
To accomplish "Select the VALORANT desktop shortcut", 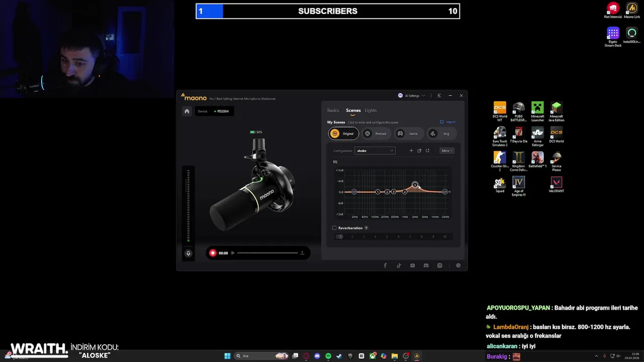I will (x=556, y=185).
